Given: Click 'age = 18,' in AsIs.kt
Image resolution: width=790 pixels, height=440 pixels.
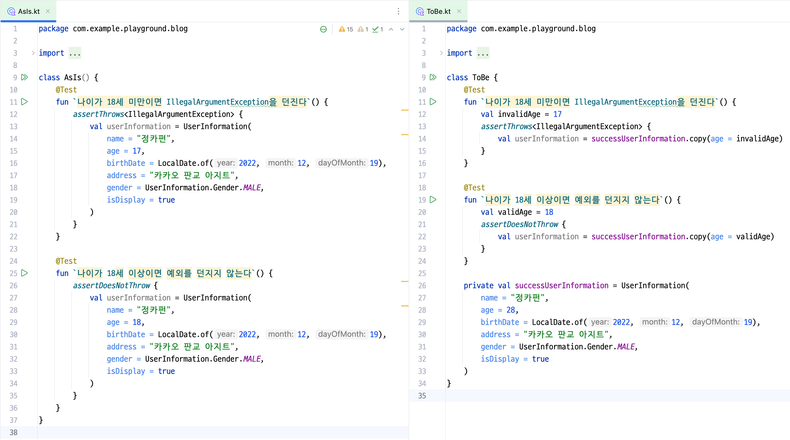Looking at the screenshot, I should [125, 322].
